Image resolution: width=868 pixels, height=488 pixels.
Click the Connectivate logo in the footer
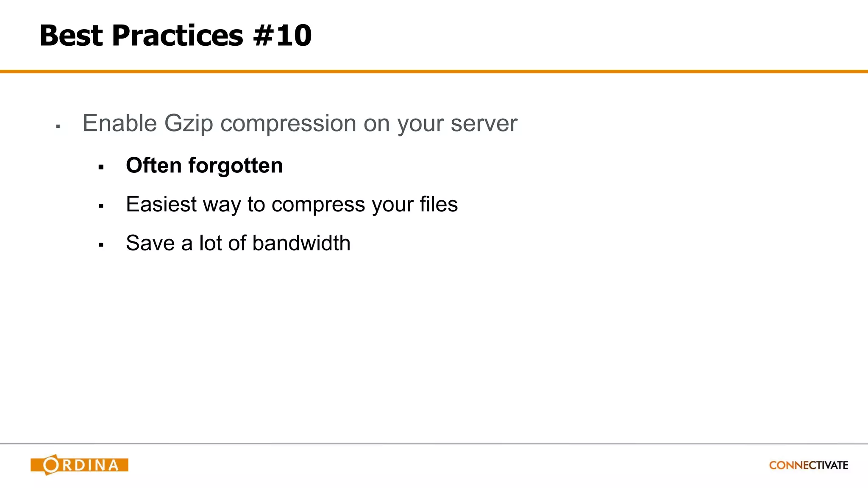pyautogui.click(x=808, y=465)
